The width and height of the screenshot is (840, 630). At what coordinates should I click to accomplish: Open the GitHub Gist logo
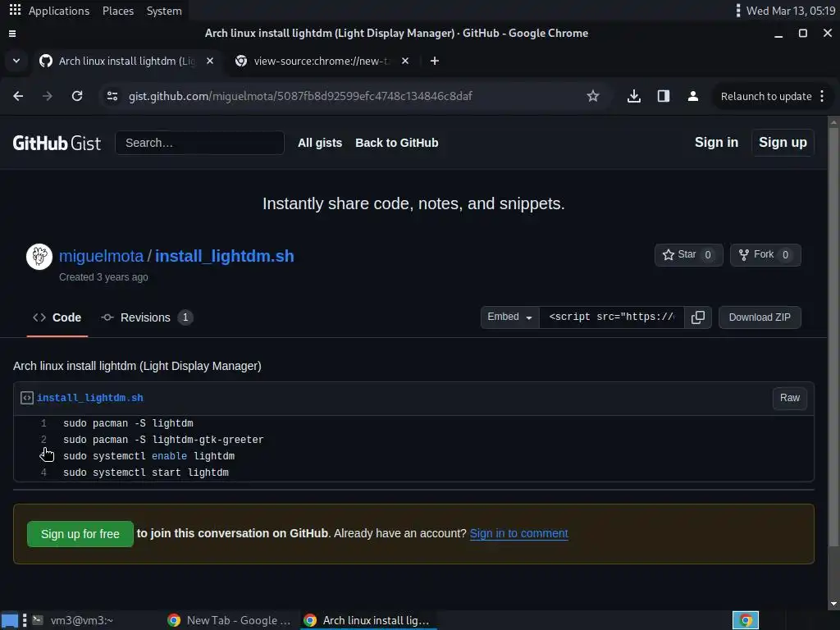(57, 143)
